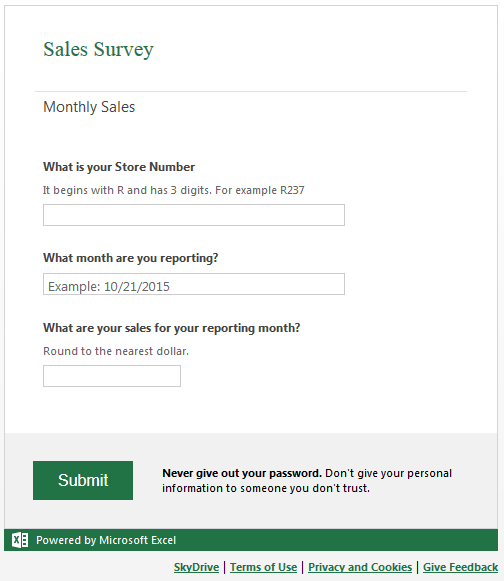The width and height of the screenshot is (504, 581).
Task: Click the horizontal divider below Sales Survey title
Action: [251, 91]
